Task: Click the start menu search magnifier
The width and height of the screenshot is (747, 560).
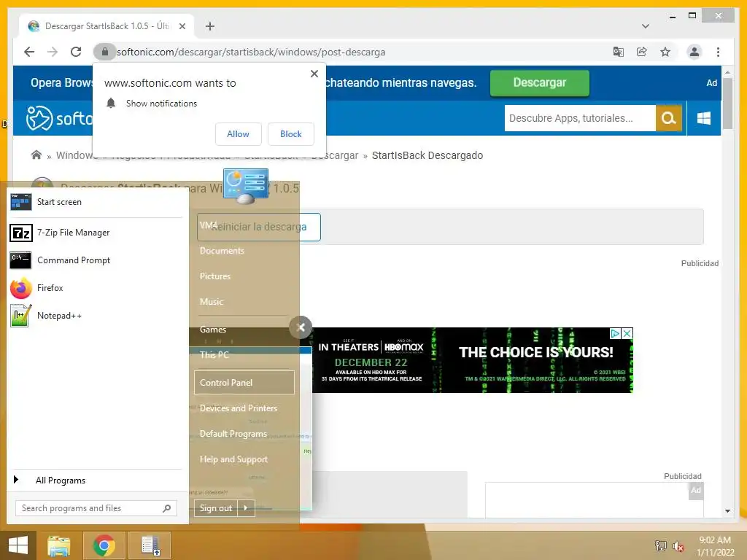Action: click(167, 508)
